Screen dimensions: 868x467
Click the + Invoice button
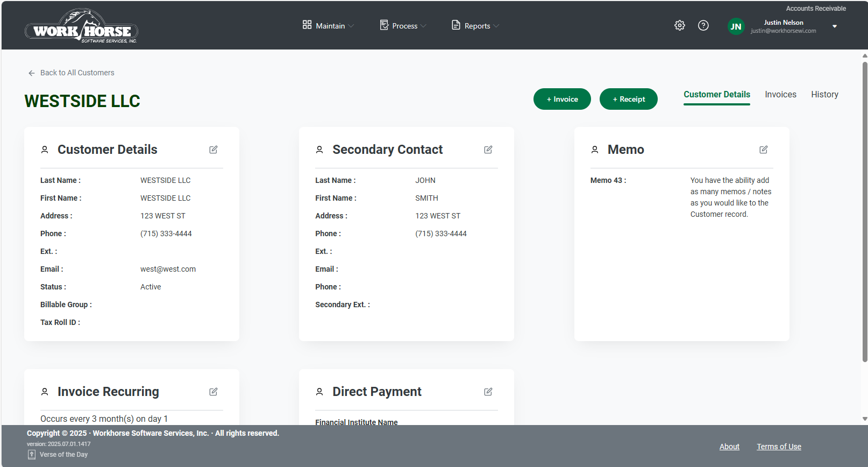click(562, 99)
